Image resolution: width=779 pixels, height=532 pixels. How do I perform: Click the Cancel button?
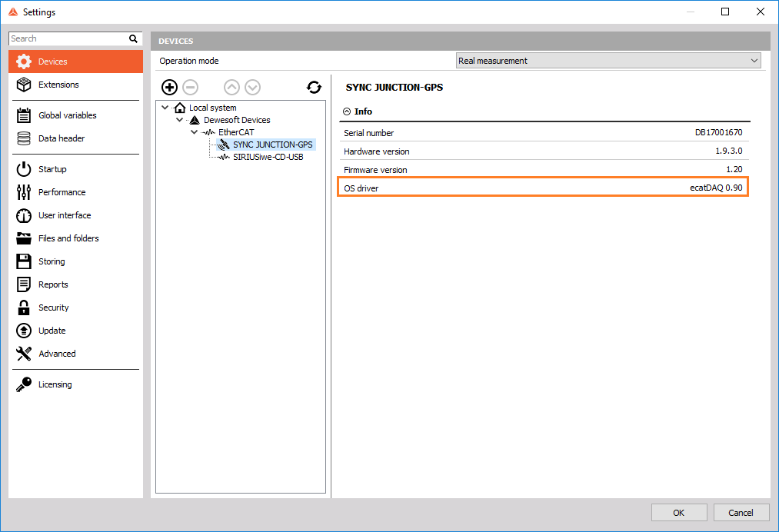[741, 513]
